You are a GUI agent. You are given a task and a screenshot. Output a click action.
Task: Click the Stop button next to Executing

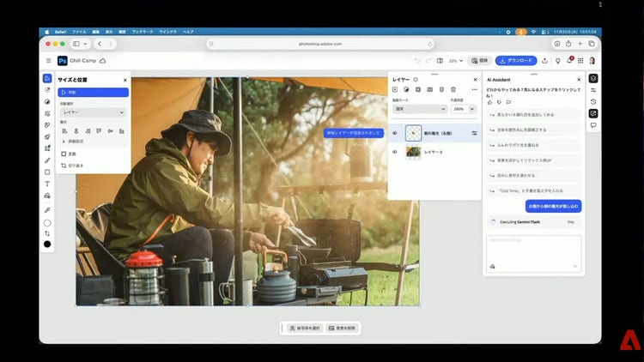(x=570, y=221)
